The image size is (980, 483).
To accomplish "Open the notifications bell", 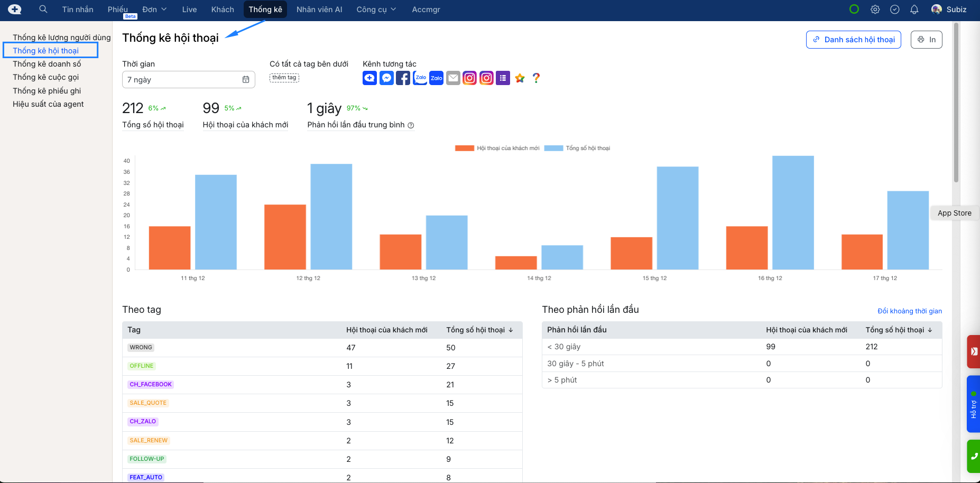I will [x=914, y=10].
